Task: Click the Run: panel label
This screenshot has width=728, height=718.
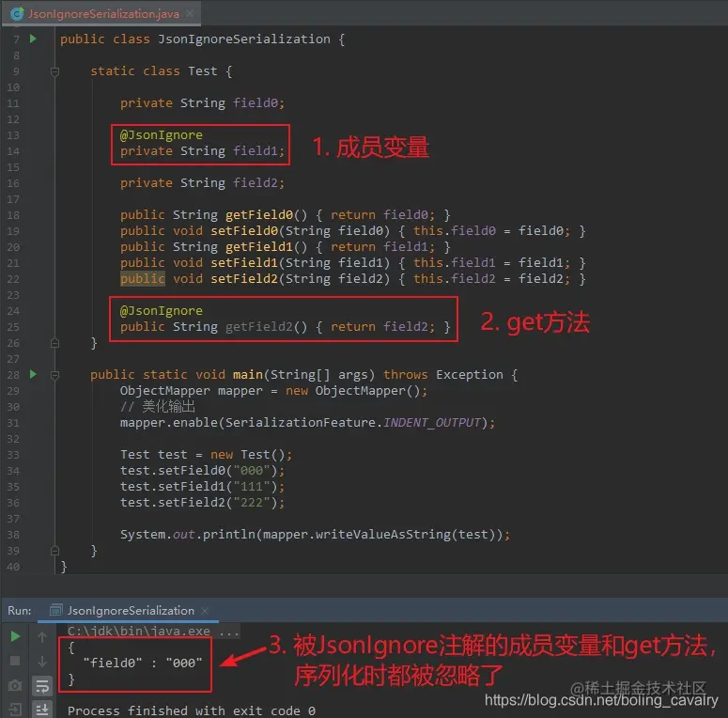Action: [20, 610]
